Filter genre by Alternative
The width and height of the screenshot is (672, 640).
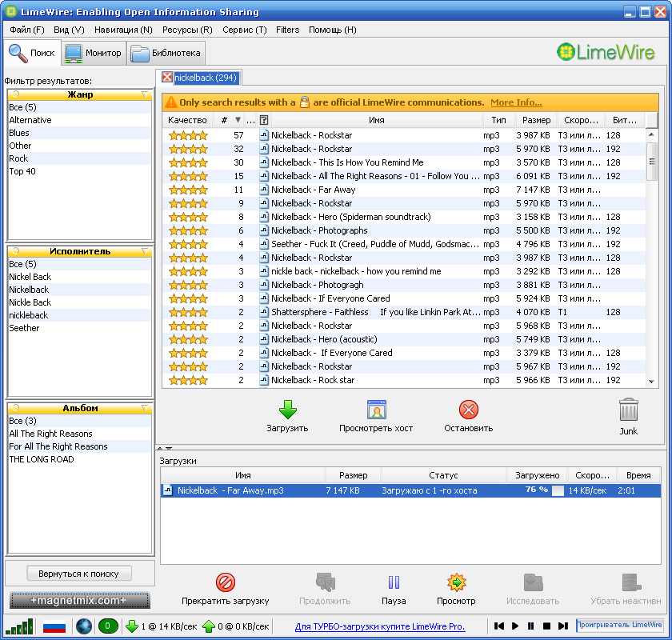coord(80,120)
